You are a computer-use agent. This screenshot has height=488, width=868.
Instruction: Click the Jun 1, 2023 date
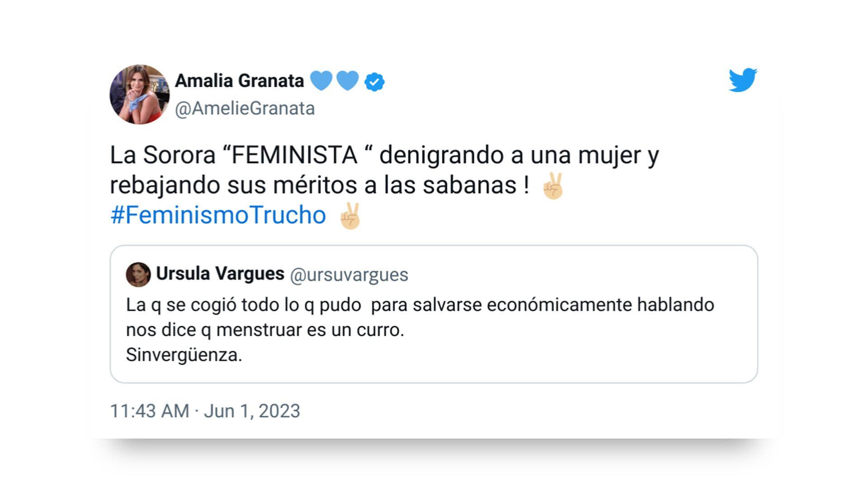252,411
